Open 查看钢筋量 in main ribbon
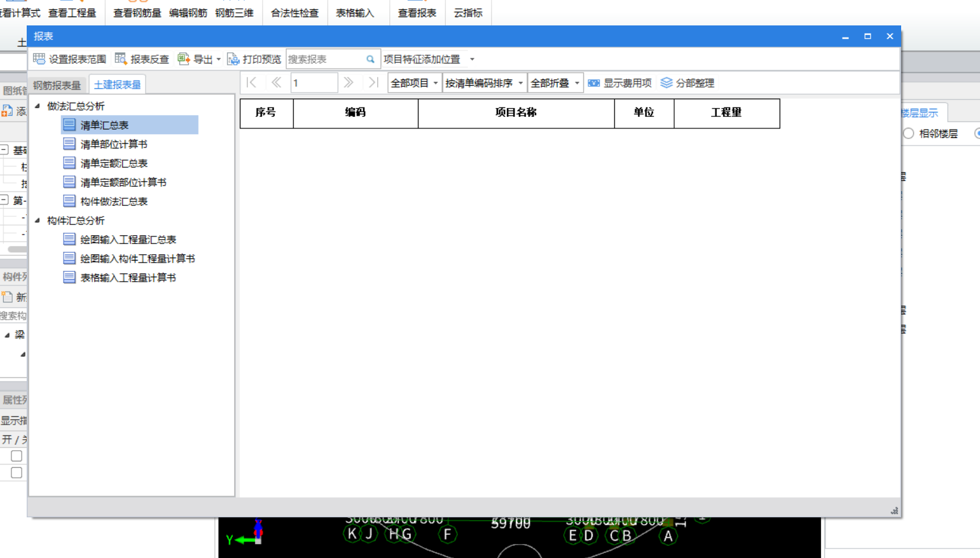This screenshot has height=558, width=980. (x=137, y=13)
